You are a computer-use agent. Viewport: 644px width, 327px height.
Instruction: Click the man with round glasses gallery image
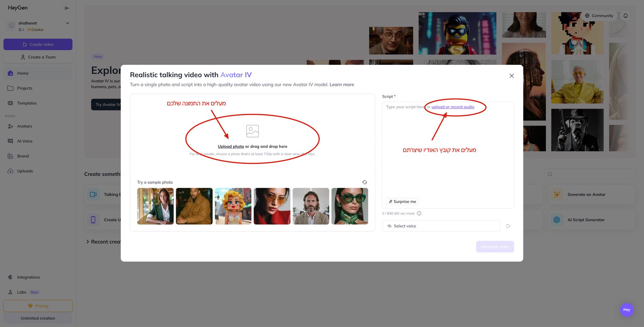click(x=391, y=41)
